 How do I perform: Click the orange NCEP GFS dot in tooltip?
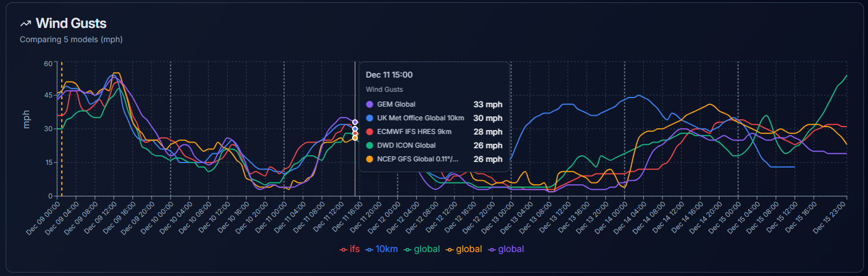[369, 159]
